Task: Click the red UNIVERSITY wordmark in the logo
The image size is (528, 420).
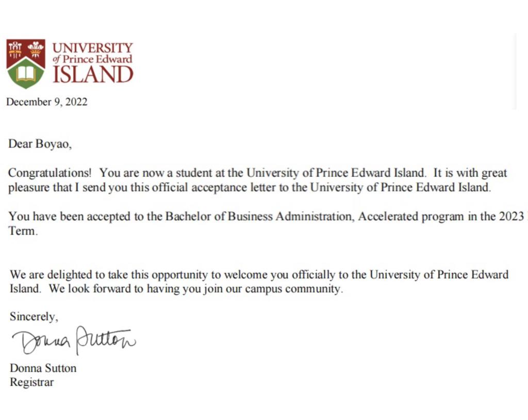Action: [x=92, y=48]
